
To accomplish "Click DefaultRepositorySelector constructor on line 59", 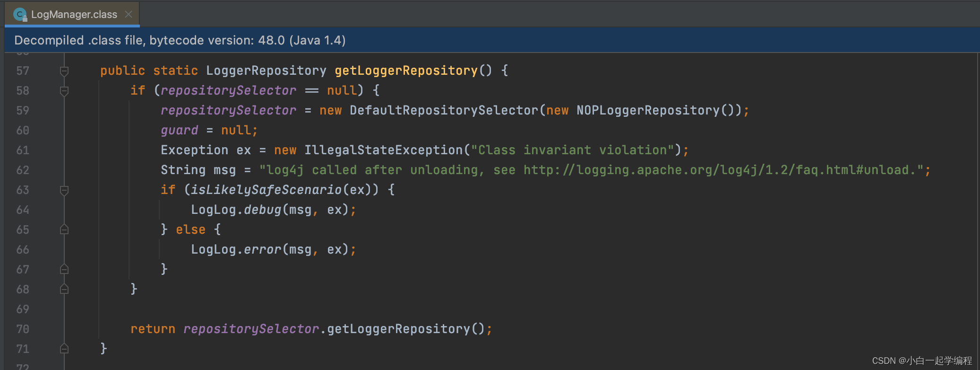I will click(x=444, y=110).
